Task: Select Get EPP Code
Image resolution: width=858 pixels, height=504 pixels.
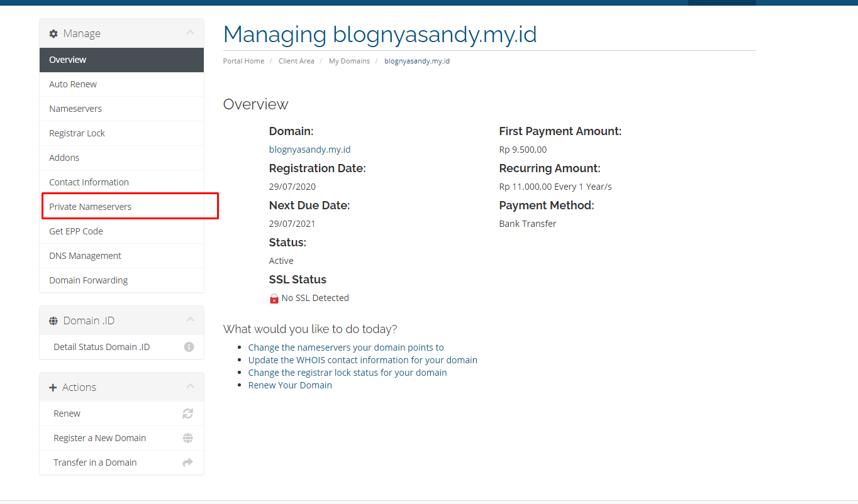Action: pos(121,231)
